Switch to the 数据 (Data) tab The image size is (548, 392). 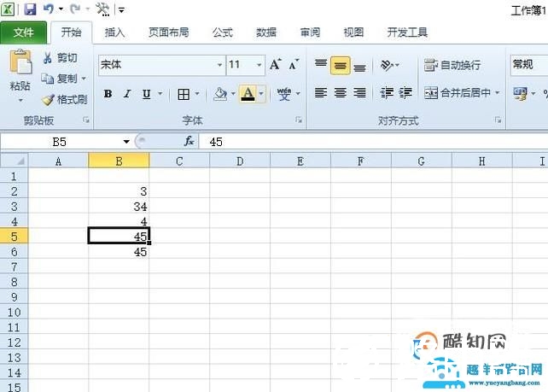266,32
